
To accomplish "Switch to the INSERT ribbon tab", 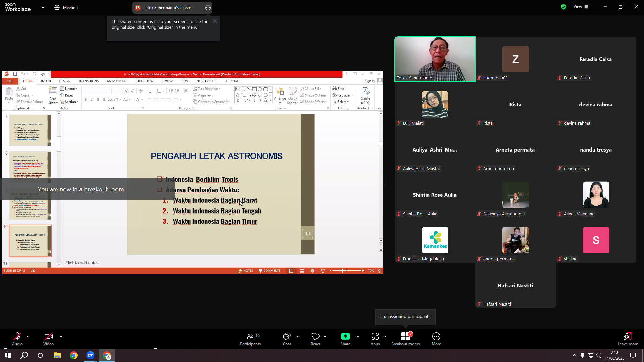I will tap(46, 81).
